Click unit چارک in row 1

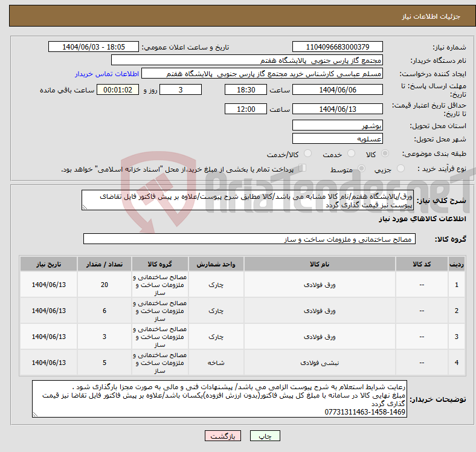(216, 285)
